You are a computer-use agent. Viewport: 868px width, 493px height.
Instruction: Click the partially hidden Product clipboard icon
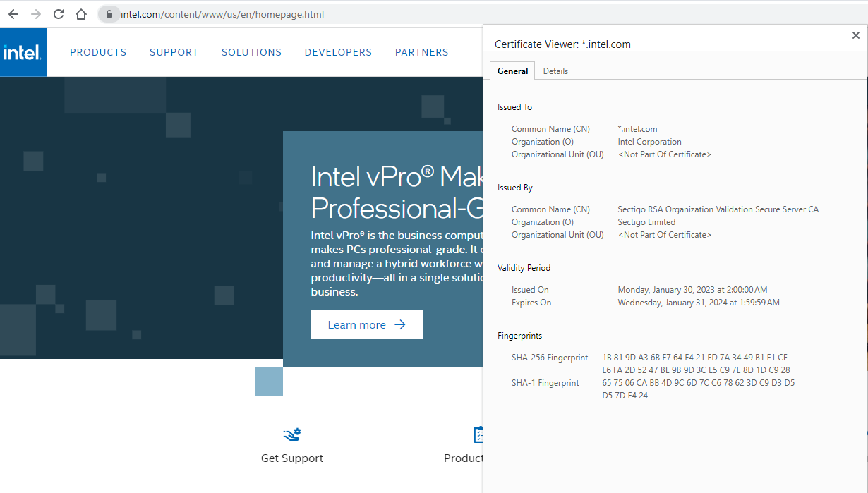click(478, 434)
